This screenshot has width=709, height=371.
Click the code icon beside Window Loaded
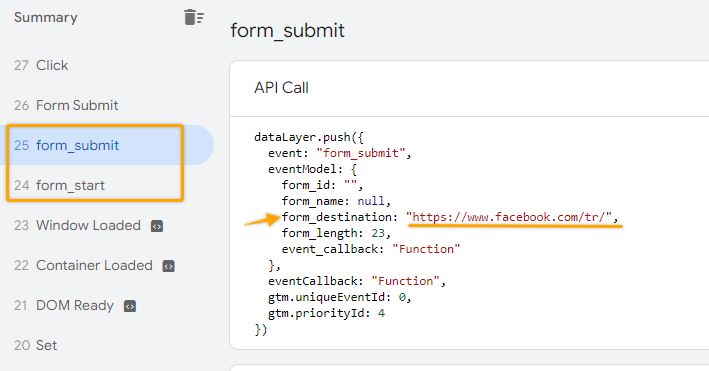click(x=157, y=226)
